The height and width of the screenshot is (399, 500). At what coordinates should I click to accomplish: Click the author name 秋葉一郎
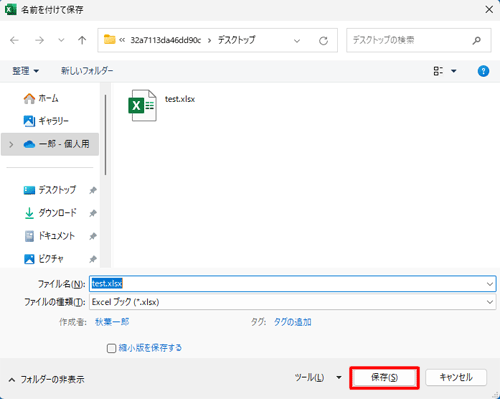pos(112,322)
